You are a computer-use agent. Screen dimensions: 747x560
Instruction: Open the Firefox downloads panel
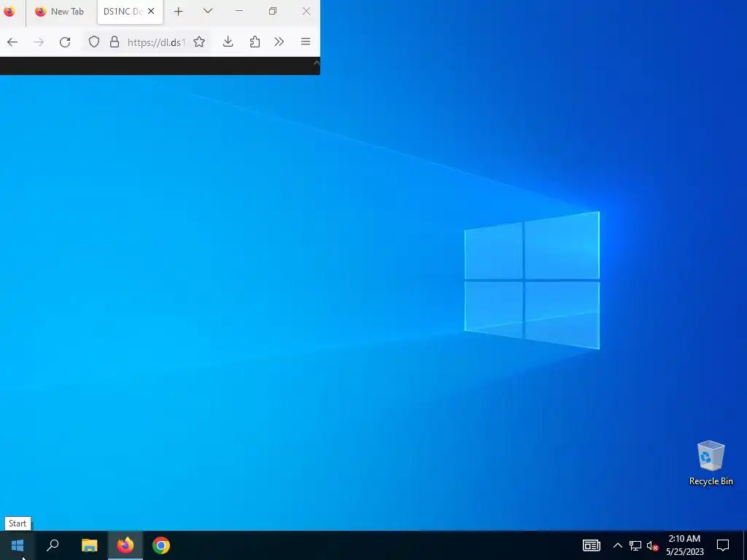pyautogui.click(x=228, y=42)
